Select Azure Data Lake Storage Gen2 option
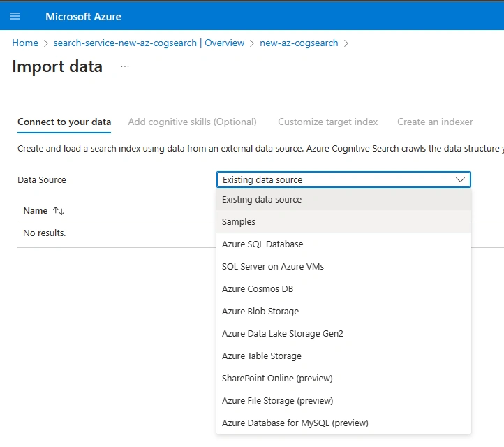The image size is (504, 447). tap(343, 333)
